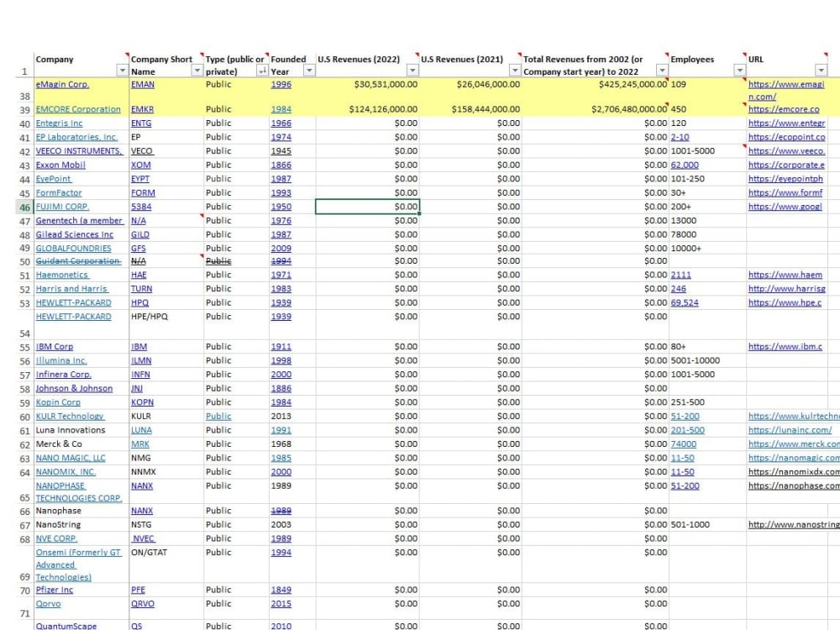Image resolution: width=840 pixels, height=630 pixels.
Task: Open the U.S Revenues (2021) filter dropdown
Action: click(515, 71)
